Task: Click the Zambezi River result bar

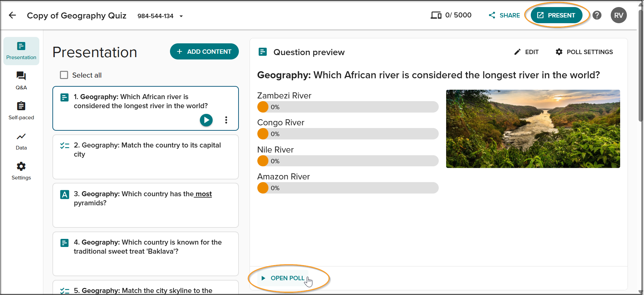Action: tap(348, 107)
